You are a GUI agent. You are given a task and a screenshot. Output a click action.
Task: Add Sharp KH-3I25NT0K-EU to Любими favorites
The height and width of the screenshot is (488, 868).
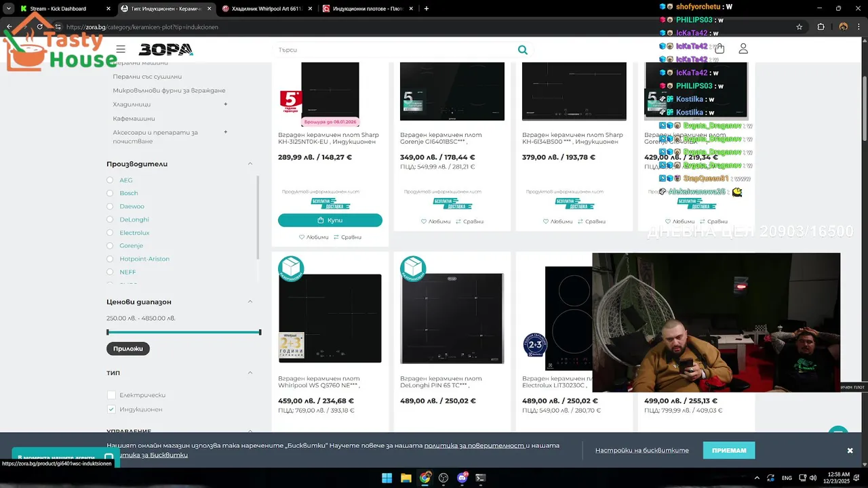tap(313, 237)
